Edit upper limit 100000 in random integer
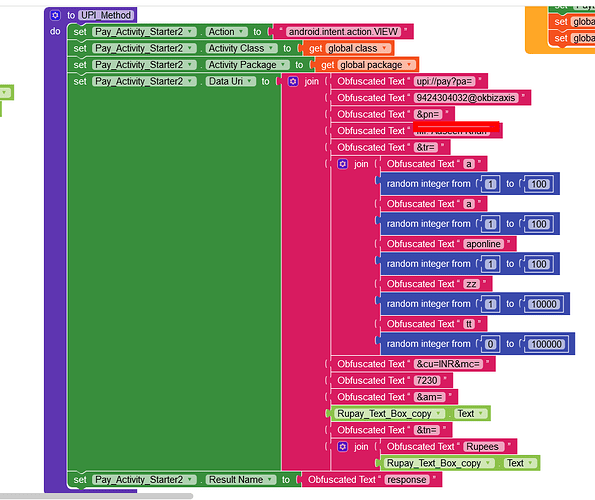The width and height of the screenshot is (595, 500). 546,344
